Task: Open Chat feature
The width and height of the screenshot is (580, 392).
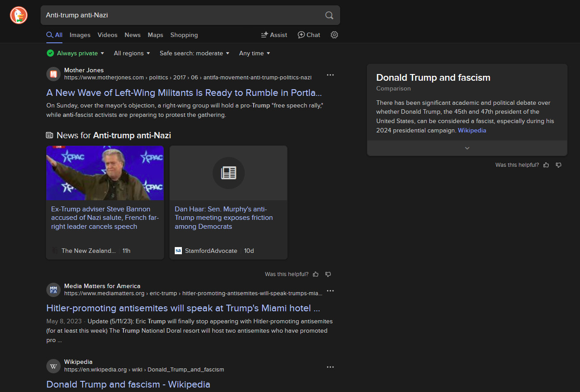Action: pos(309,35)
